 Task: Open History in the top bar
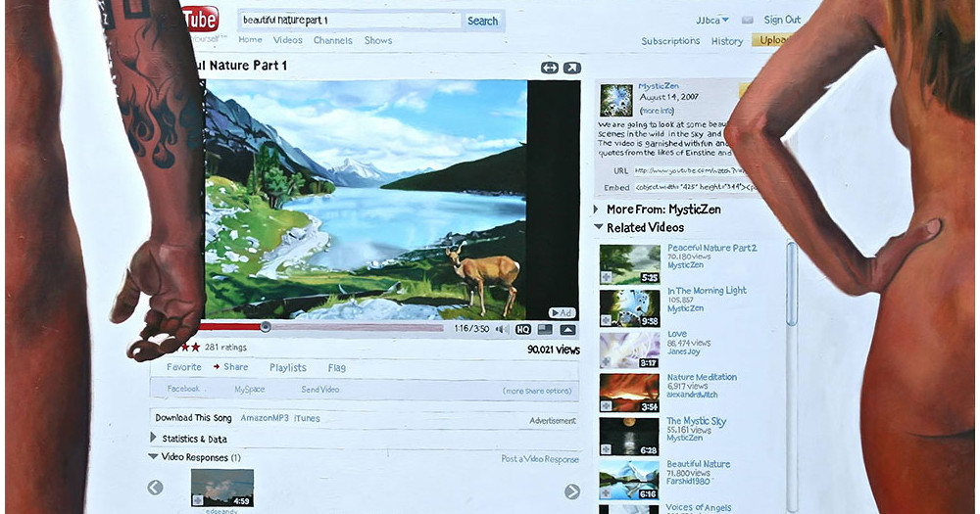click(727, 41)
